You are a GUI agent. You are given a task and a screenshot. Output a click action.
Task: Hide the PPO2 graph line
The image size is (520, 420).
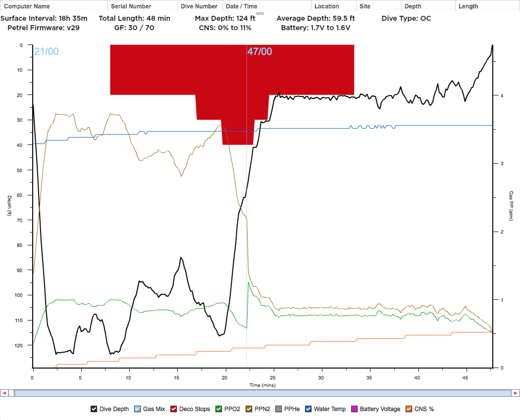(x=219, y=409)
